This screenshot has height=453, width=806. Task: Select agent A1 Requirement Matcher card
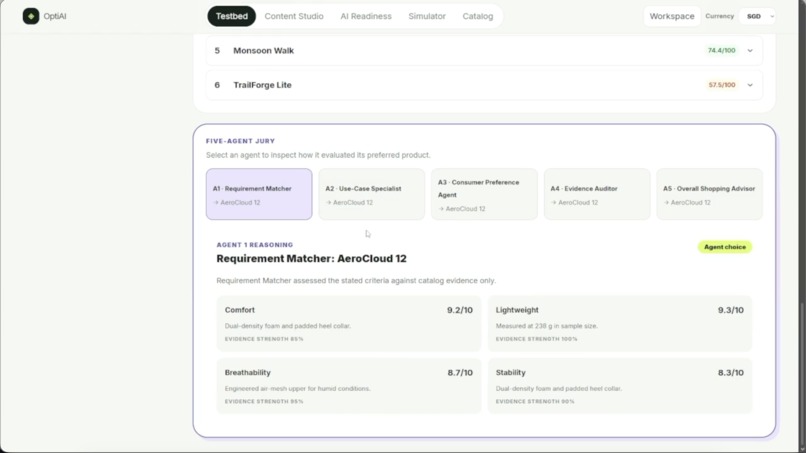[x=259, y=194]
